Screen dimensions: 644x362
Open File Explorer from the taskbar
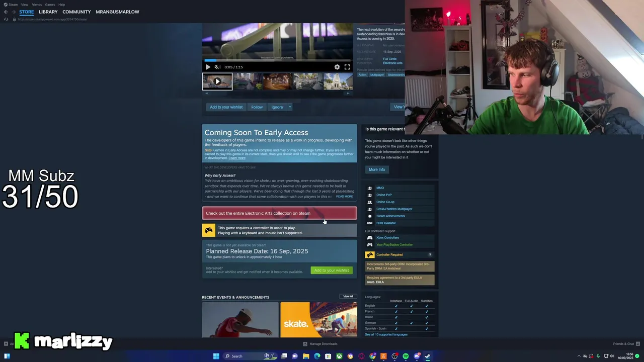(x=306, y=356)
